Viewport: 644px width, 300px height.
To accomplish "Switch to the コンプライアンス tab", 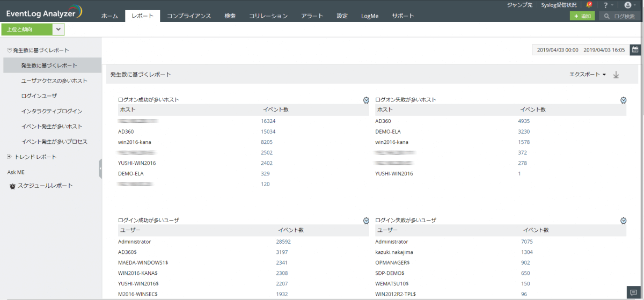I will tap(189, 16).
